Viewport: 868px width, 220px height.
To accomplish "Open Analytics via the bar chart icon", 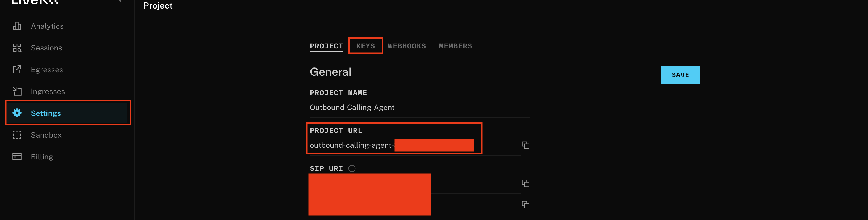I will click(x=17, y=26).
